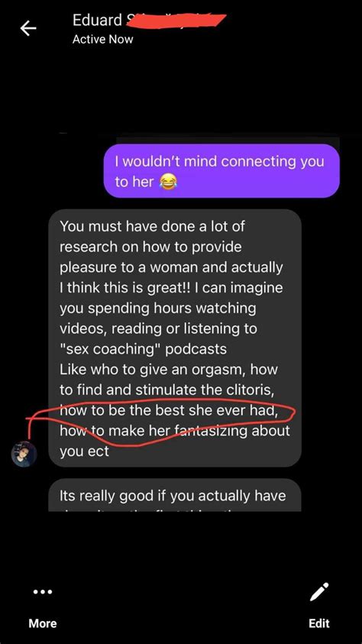Viewport: 362px width, 644px height.
Task: Select the gray "You must have done" message
Action: 175,338
